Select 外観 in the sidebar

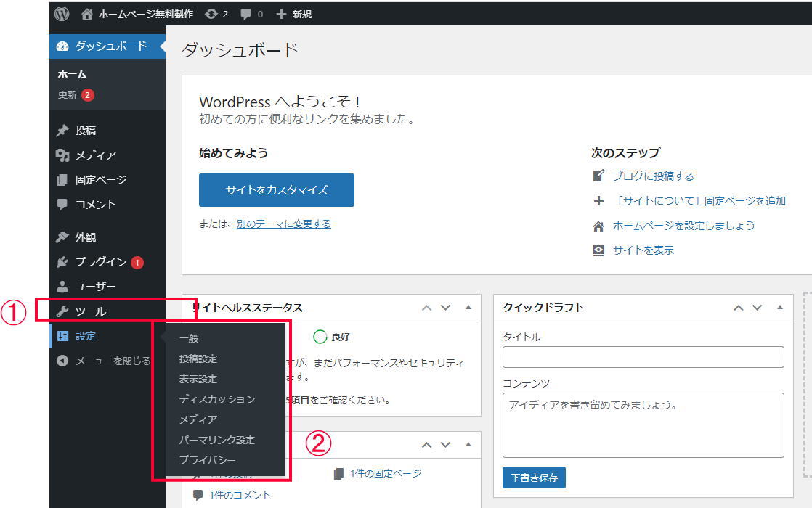tap(86, 237)
